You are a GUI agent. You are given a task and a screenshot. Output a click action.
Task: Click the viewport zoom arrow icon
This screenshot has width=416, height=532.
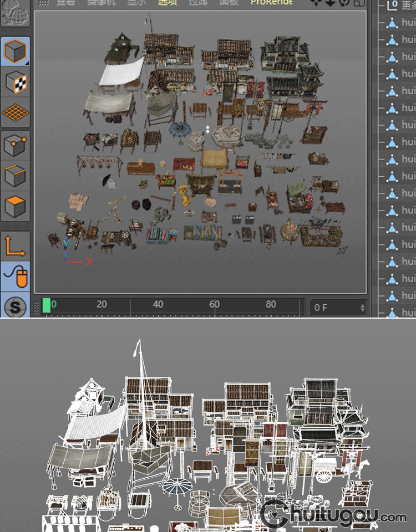(x=330, y=3)
